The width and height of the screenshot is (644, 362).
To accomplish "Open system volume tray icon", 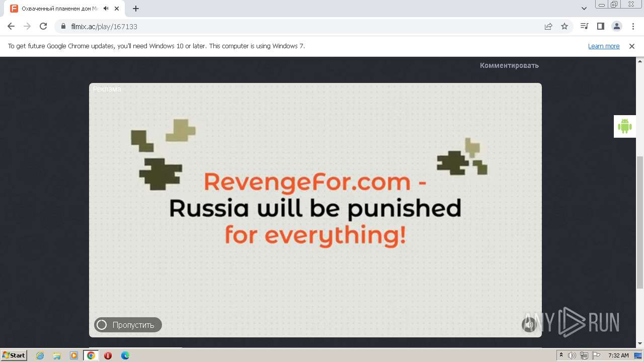I will click(x=572, y=355).
